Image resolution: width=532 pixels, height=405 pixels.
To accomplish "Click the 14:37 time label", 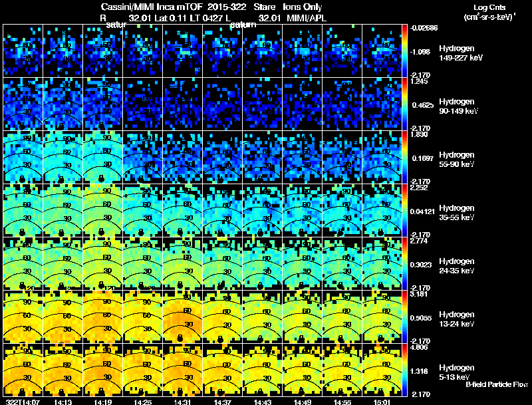I will (223, 402).
